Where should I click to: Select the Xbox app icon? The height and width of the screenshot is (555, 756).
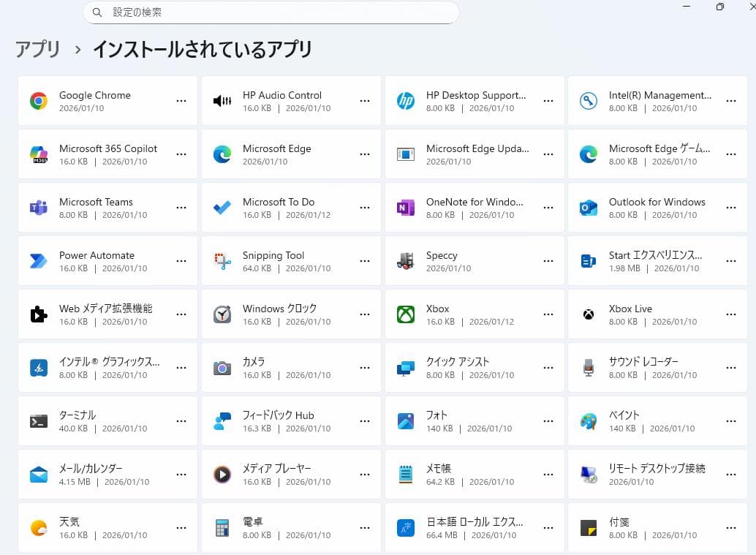[x=404, y=314]
